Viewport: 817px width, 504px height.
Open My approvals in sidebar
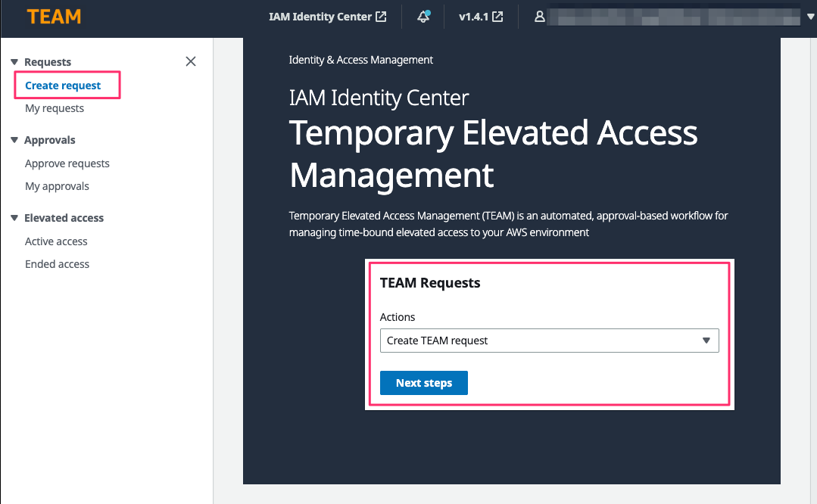[x=57, y=186]
